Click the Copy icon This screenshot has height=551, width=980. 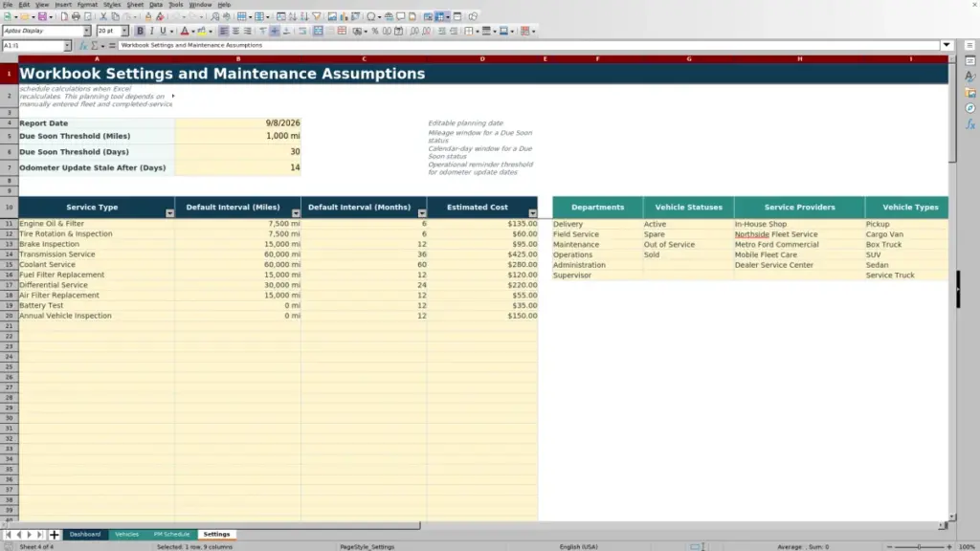pyautogui.click(x=115, y=17)
